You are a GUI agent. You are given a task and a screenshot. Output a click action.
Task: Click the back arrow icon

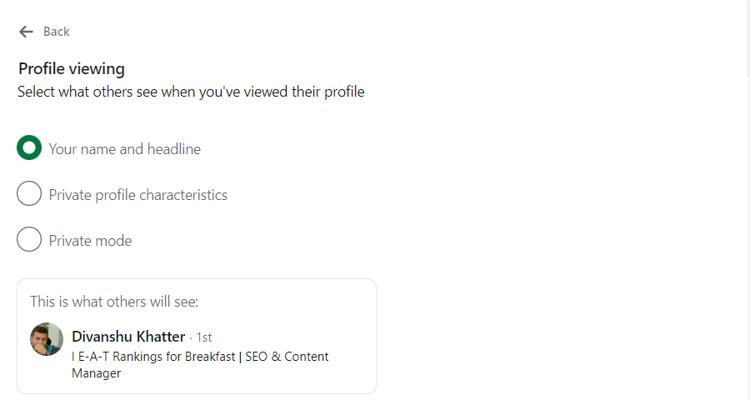(26, 32)
